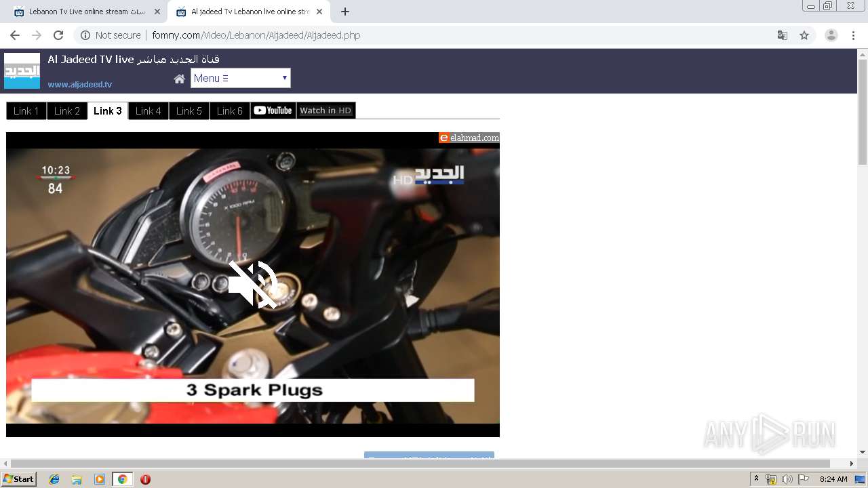Click the scroll down arrow of vertical scrollbar
868x488 pixels.
click(x=863, y=452)
